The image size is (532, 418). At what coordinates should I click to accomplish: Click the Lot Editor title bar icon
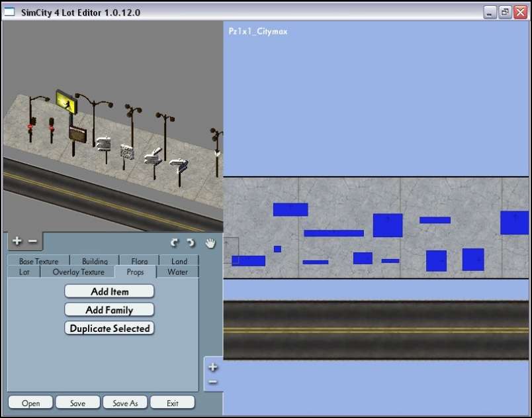9,12
